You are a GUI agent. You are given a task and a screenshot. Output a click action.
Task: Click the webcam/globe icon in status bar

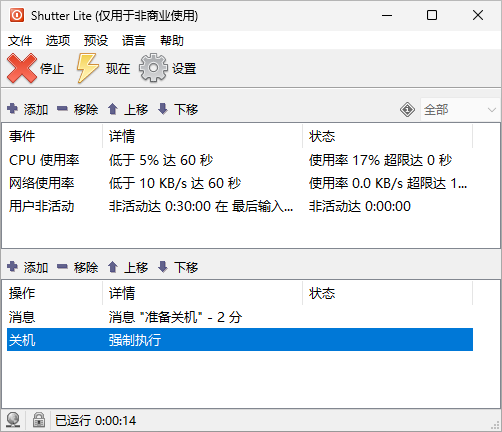pyautogui.click(x=13, y=420)
